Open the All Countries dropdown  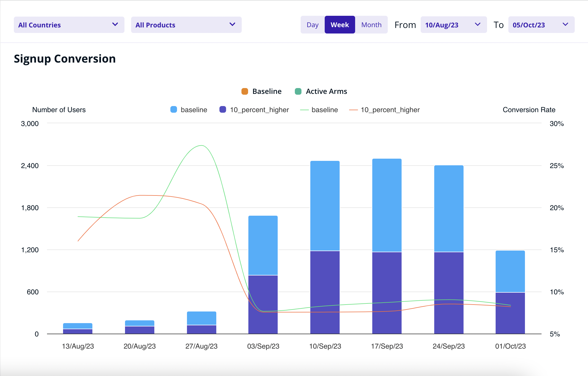(x=69, y=25)
